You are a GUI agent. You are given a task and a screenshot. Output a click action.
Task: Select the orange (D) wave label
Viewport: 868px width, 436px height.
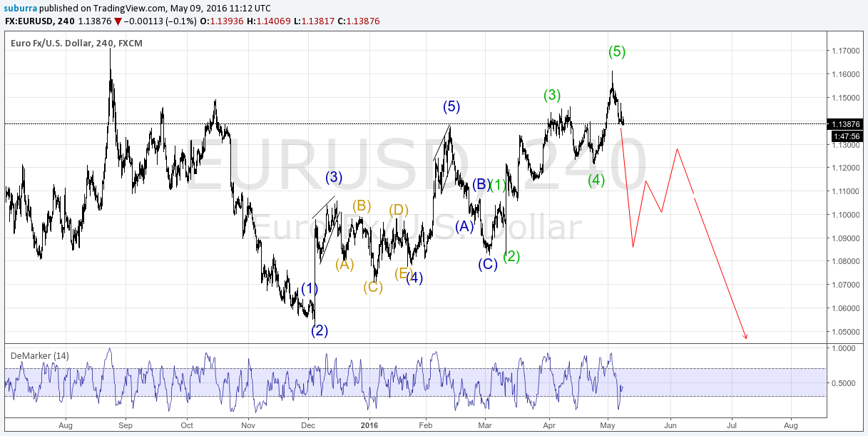[x=399, y=211]
